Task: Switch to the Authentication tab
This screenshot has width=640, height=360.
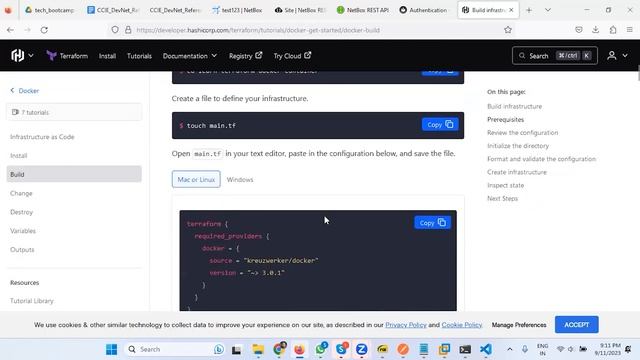Action: (x=424, y=10)
